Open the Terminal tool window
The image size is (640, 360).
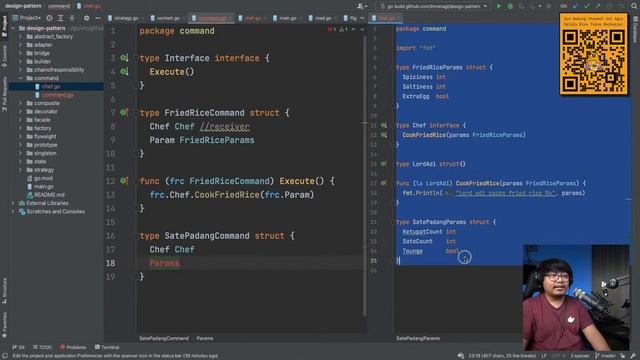[x=107, y=347]
